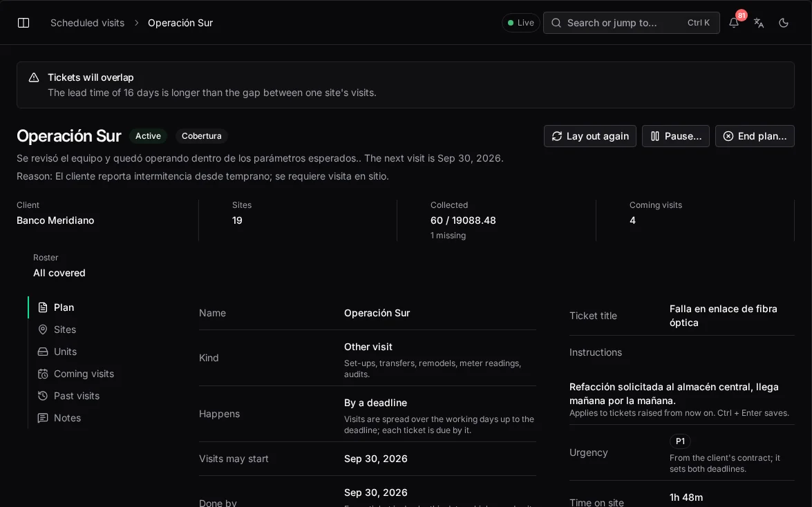Click the Units drive icon

tap(43, 352)
